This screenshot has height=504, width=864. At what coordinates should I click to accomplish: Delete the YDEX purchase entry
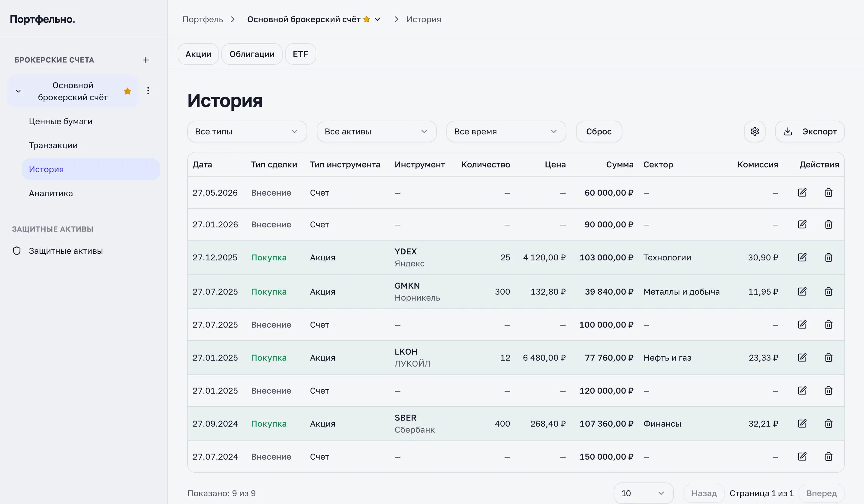point(828,257)
